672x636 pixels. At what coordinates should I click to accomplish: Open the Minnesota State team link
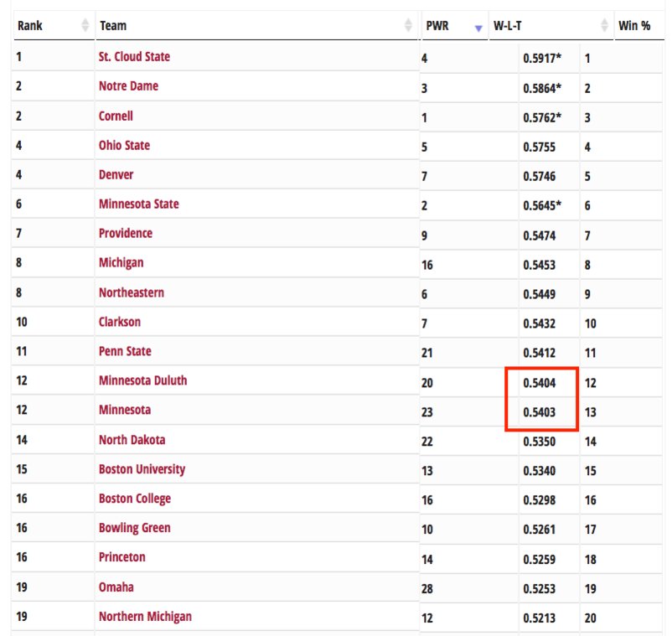138,204
